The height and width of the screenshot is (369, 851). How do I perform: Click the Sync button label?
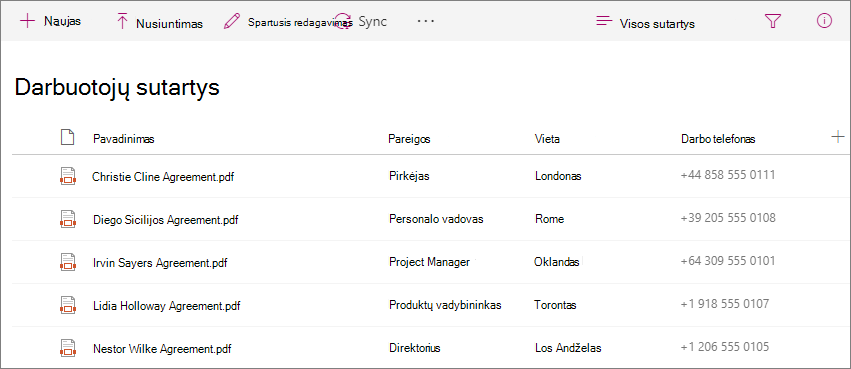(372, 22)
